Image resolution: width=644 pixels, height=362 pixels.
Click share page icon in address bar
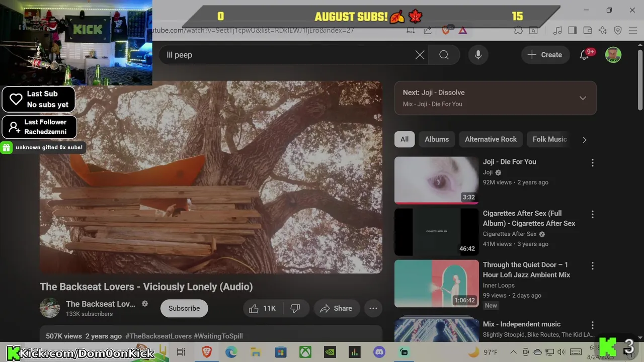coord(427,30)
